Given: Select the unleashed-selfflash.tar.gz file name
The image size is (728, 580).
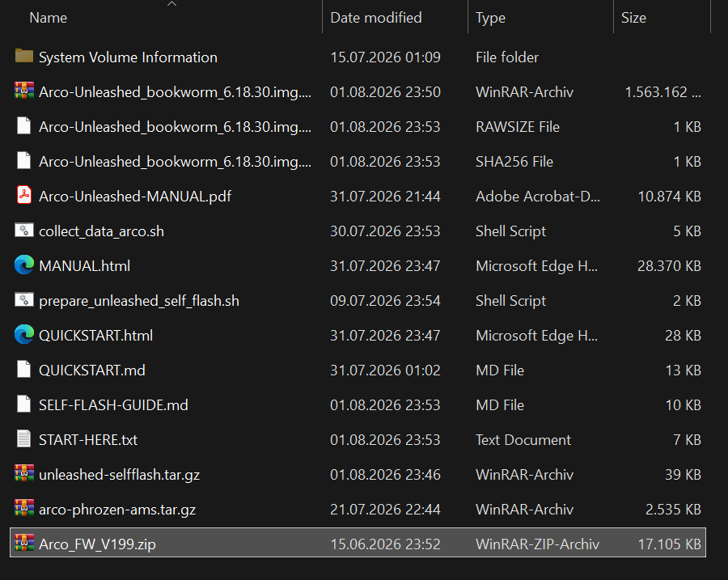Looking at the screenshot, I should [120, 475].
